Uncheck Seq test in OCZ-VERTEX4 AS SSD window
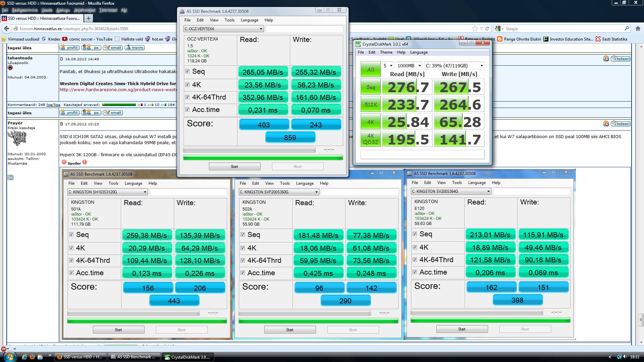The height and width of the screenshot is (362, 644). [x=187, y=71]
